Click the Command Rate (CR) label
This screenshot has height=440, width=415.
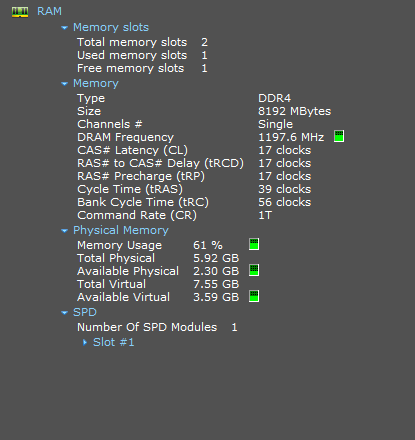click(137, 215)
